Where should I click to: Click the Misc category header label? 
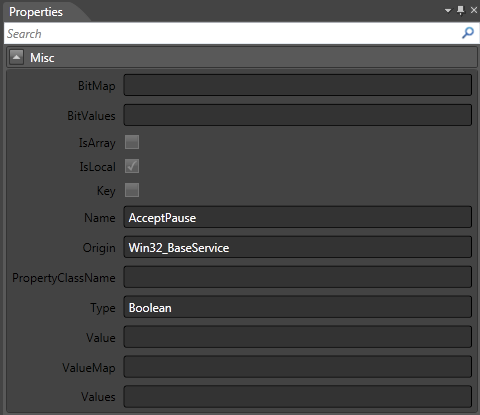[42, 58]
